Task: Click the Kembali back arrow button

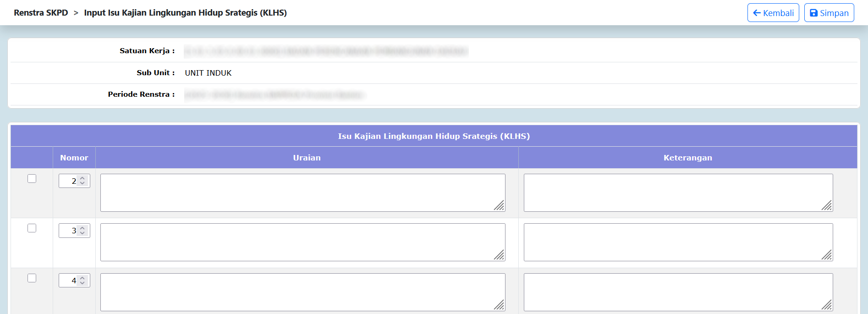Action: pos(773,13)
